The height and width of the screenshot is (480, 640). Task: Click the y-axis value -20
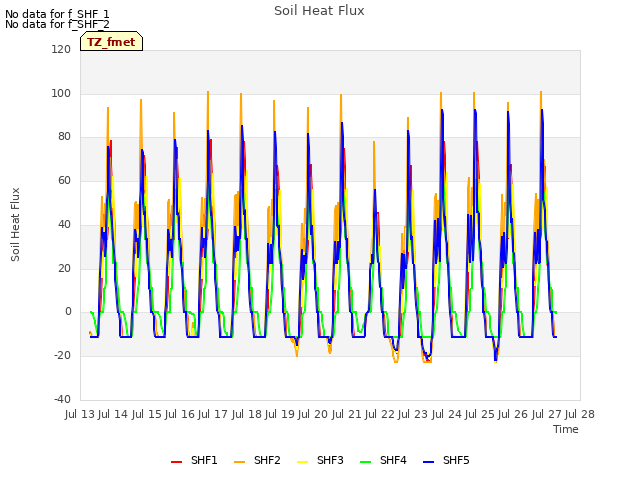(62, 356)
